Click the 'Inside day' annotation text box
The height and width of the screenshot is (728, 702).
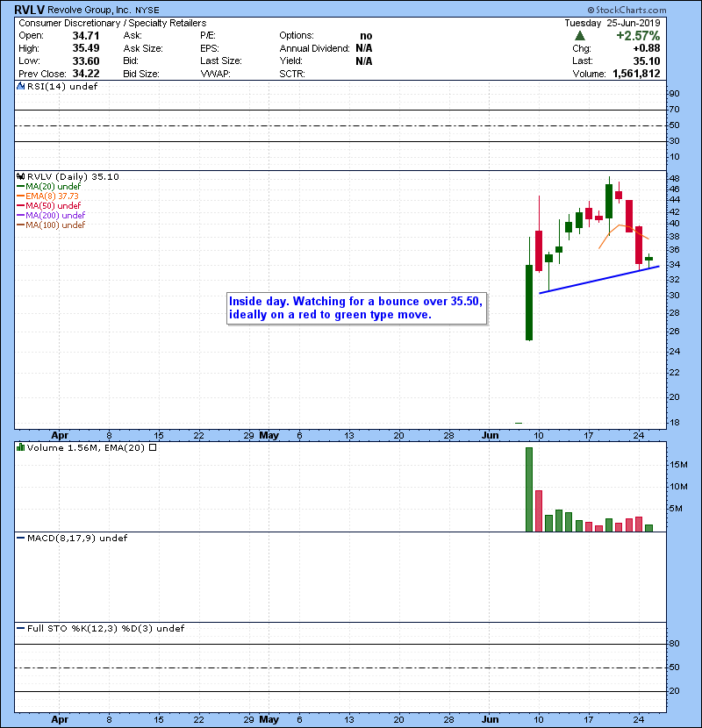point(357,308)
